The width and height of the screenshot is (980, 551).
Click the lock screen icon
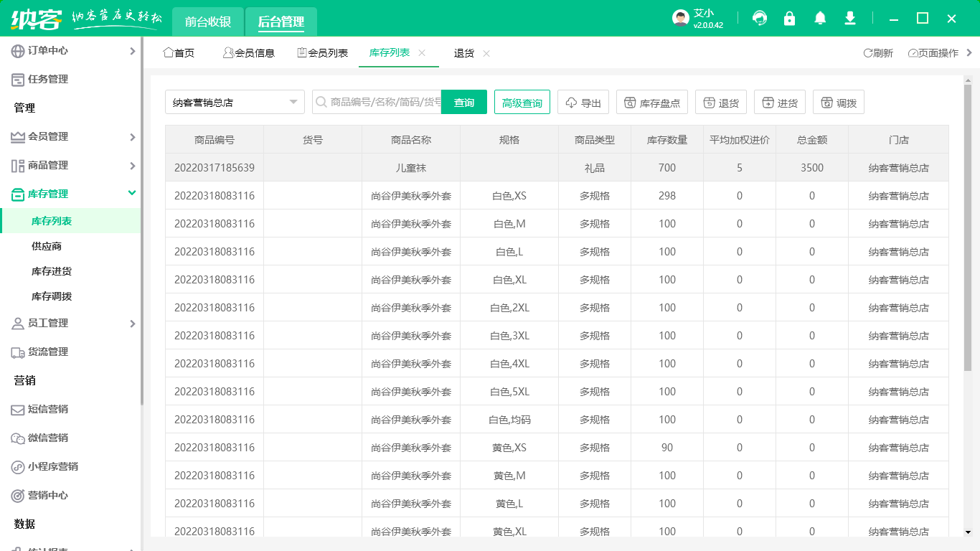(789, 18)
